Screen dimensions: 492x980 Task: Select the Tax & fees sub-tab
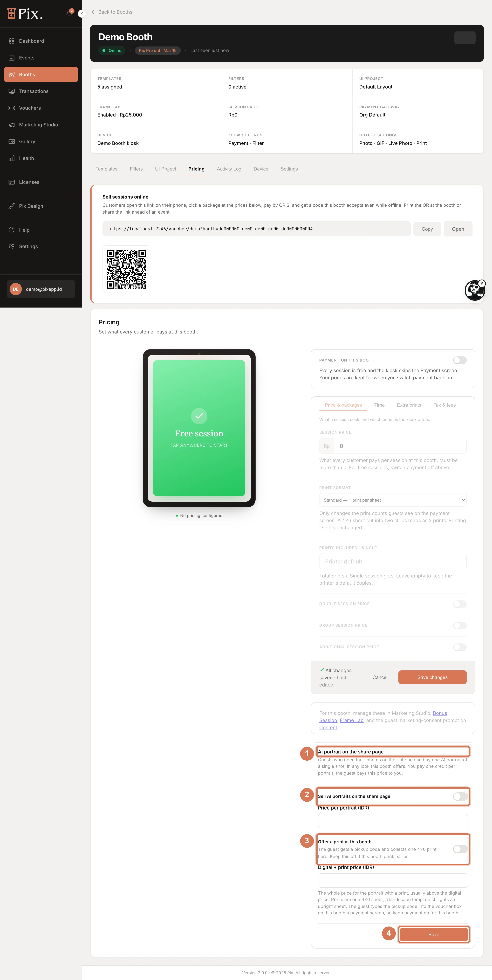pos(445,405)
